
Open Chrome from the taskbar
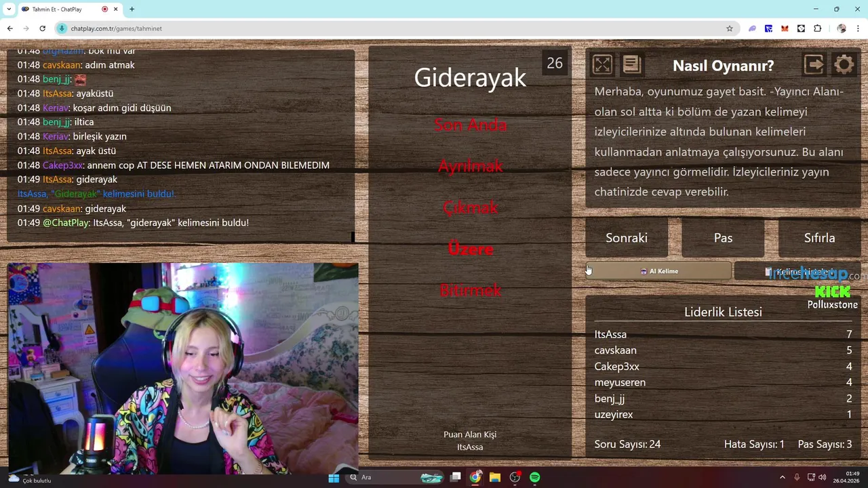pyautogui.click(x=475, y=477)
